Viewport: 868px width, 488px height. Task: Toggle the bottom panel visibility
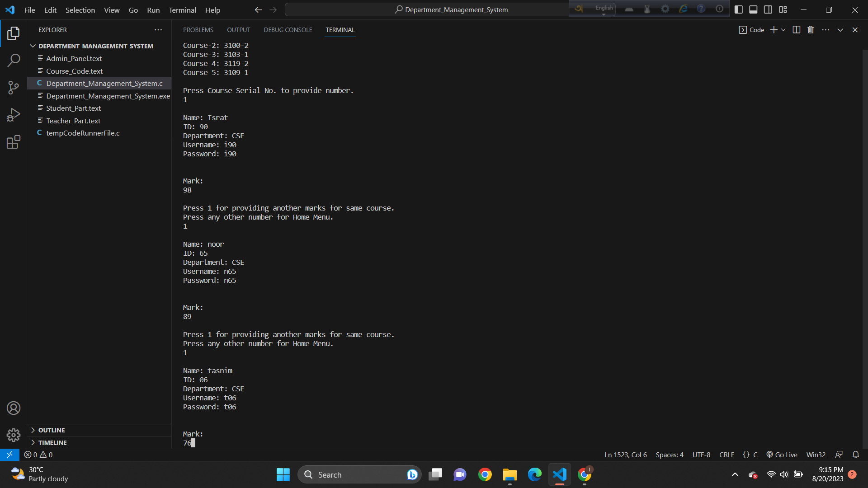tap(753, 9)
